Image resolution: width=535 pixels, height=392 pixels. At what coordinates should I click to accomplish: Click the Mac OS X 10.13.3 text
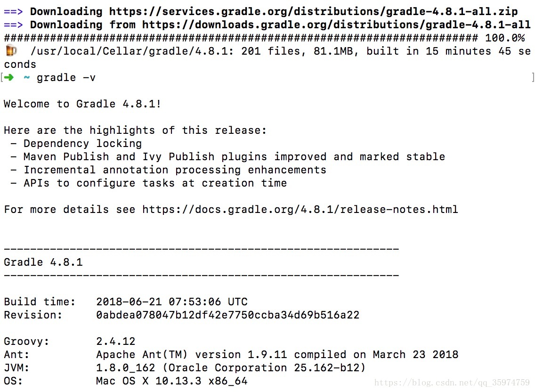pos(149,381)
